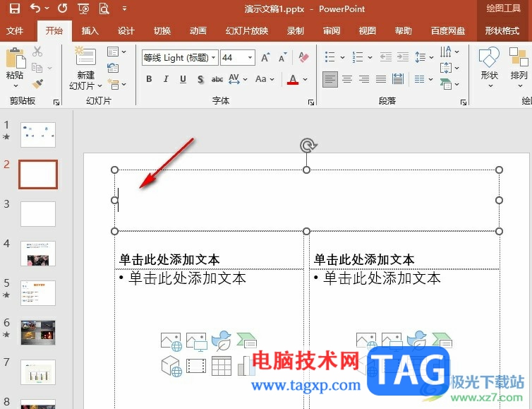Screen dimensions: 532x409
Task: Toggle center alignment
Action: [x=346, y=79]
